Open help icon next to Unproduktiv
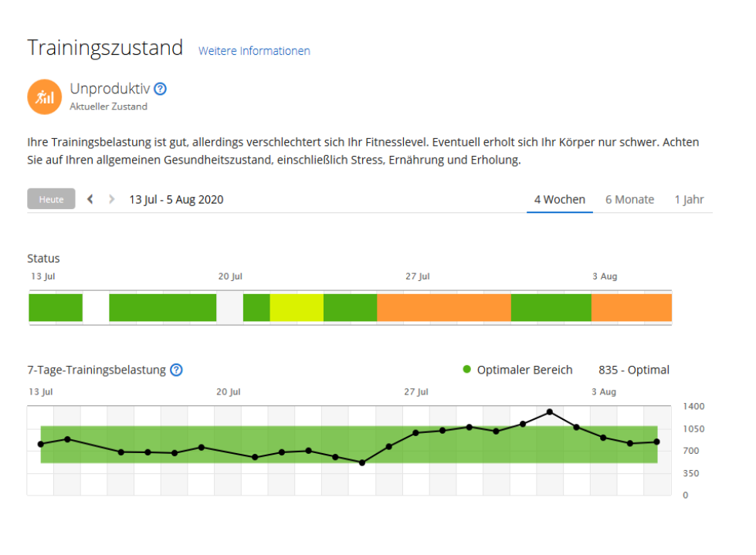The image size is (756, 555). point(160,89)
